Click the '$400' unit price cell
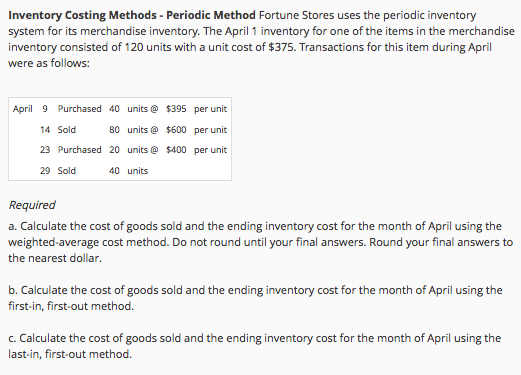The image size is (521, 375). [176, 150]
